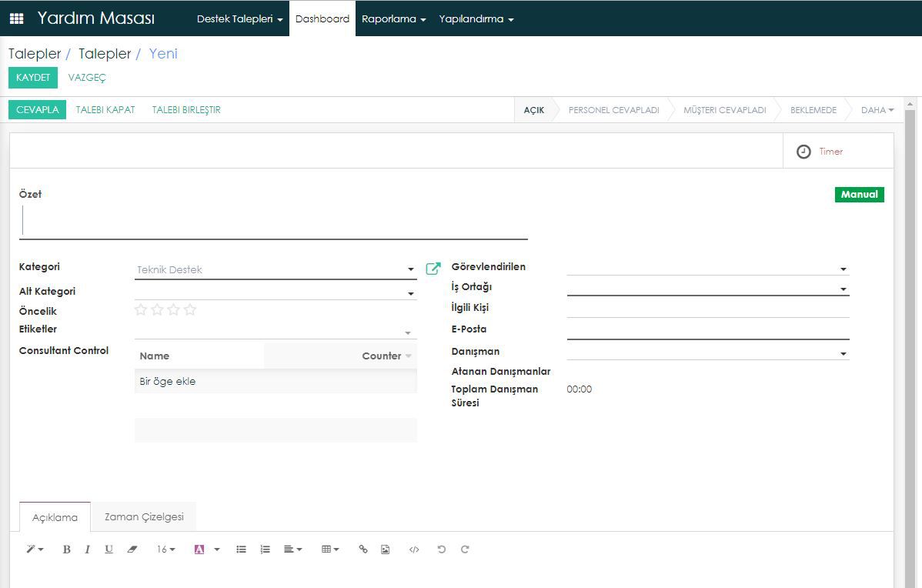Screen dimensions: 922x588
Task: Open the Etiketler tags dropdown
Action: pos(407,332)
